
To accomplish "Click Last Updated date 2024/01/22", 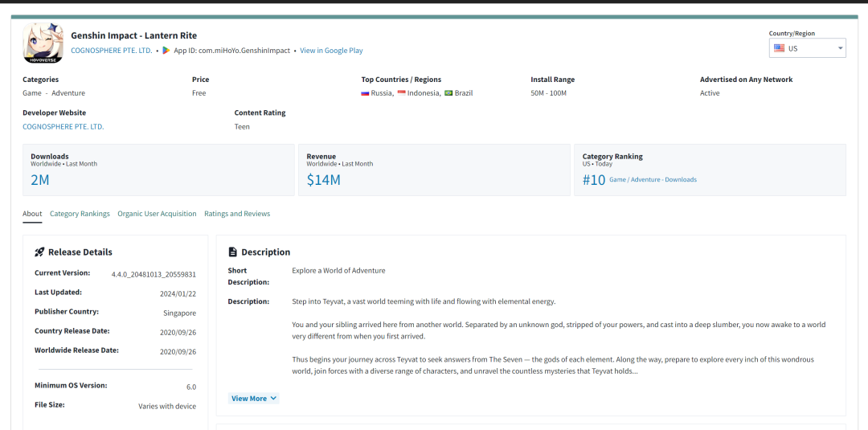I will click(178, 294).
